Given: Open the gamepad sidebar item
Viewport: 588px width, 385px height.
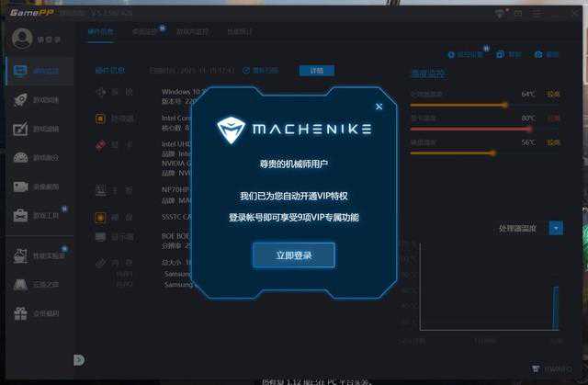Looking at the screenshot, I should coord(21,157).
